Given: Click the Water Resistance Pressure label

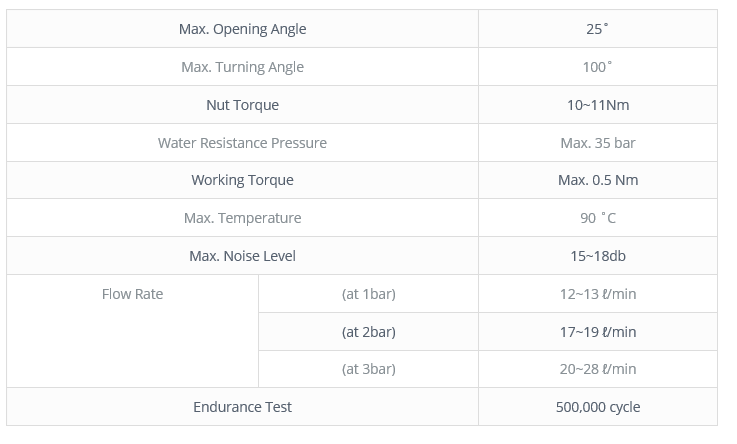Looking at the screenshot, I should point(243,143).
